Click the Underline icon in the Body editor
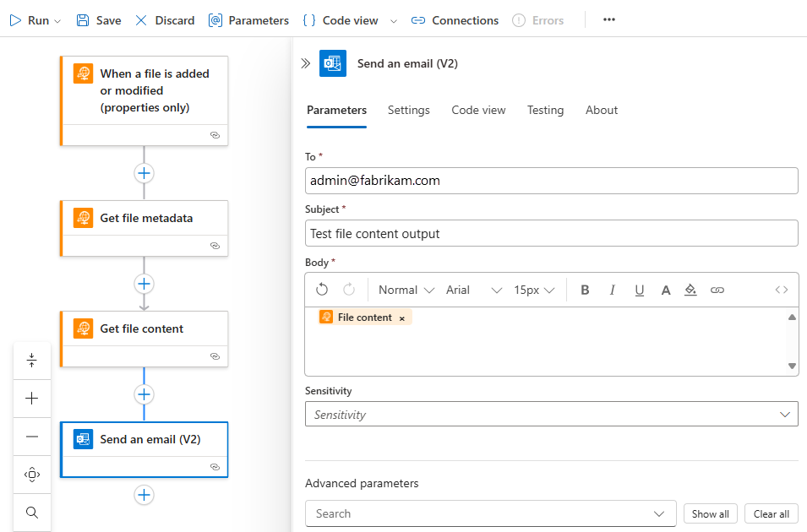807x532 pixels. 639,290
